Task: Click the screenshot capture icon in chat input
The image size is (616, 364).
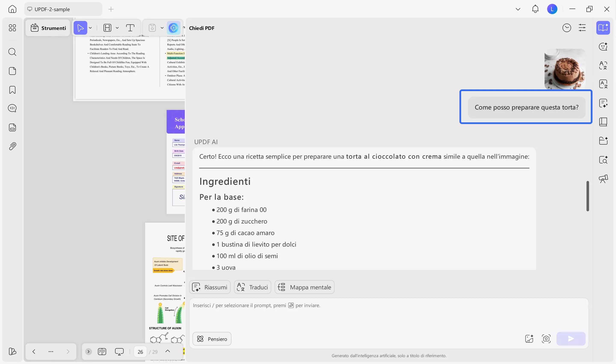Action: [x=546, y=339]
